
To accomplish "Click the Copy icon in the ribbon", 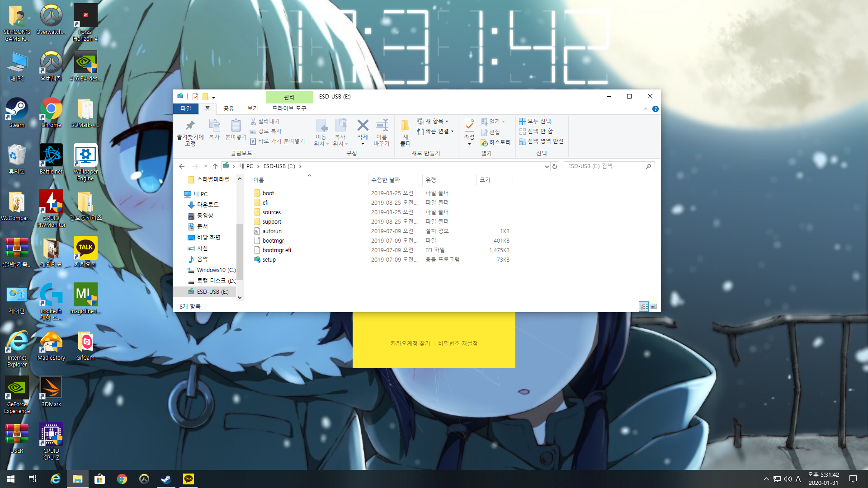I will tap(214, 125).
